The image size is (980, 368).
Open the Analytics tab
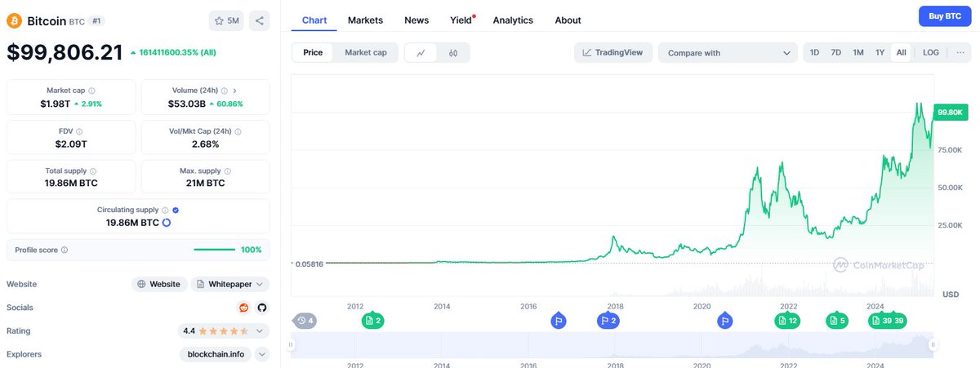coord(513,20)
